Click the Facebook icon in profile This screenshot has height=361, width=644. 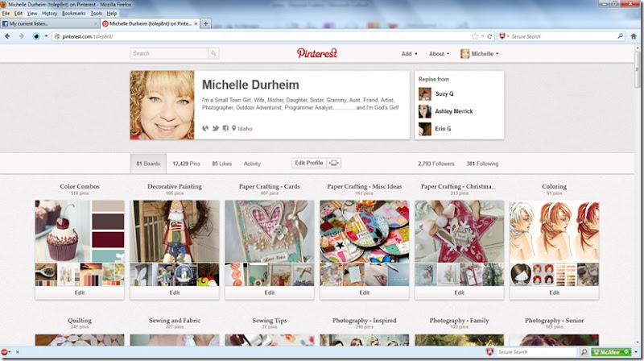(225, 128)
